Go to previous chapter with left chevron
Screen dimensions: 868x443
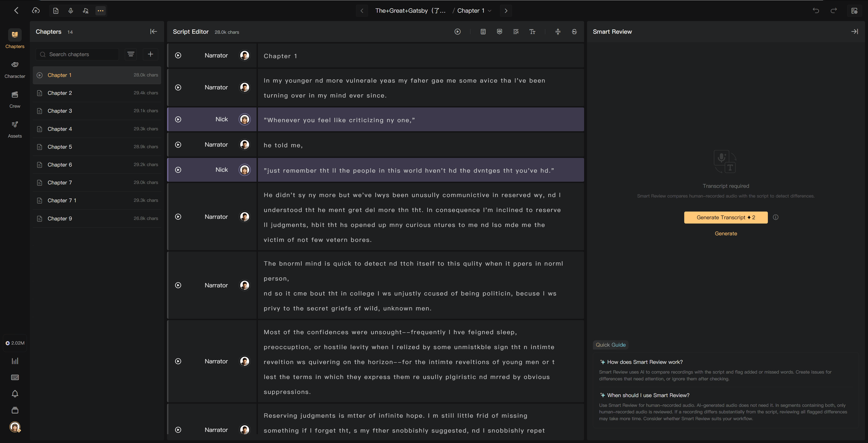(362, 11)
